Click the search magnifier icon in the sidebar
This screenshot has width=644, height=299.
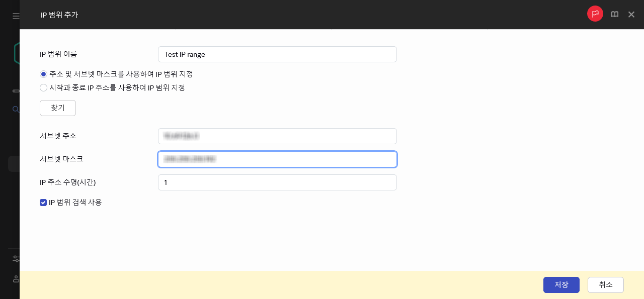16,109
